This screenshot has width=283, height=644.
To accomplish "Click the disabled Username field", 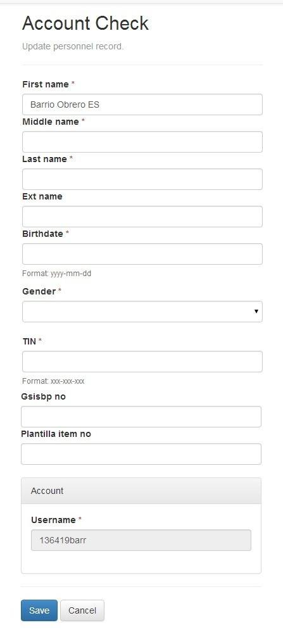I will click(x=141, y=540).
